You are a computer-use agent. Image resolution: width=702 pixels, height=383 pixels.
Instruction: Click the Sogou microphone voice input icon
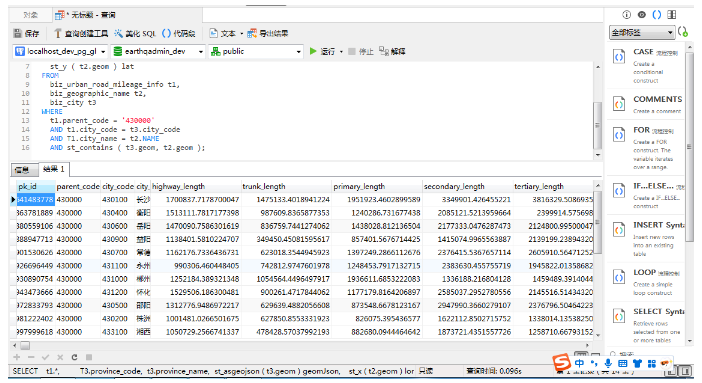pyautogui.click(x=608, y=363)
